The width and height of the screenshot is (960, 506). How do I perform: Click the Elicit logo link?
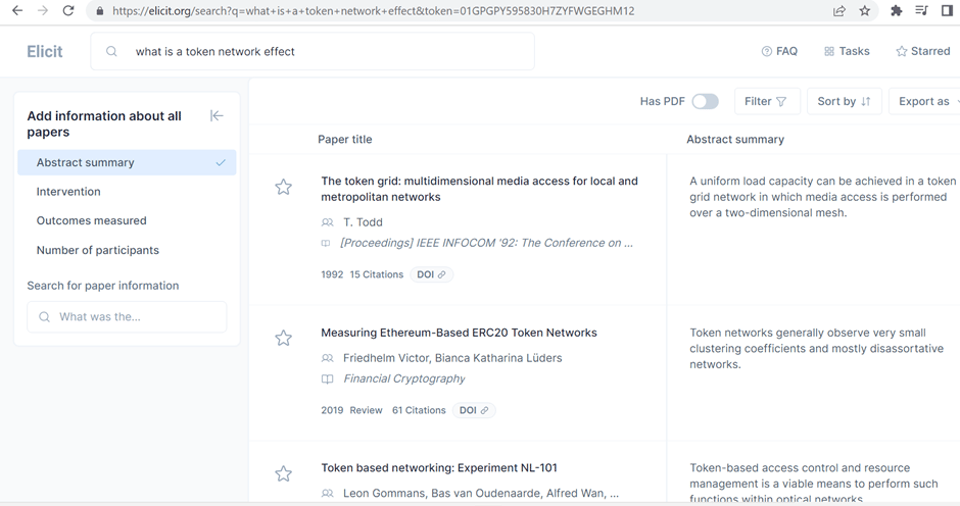click(x=45, y=52)
